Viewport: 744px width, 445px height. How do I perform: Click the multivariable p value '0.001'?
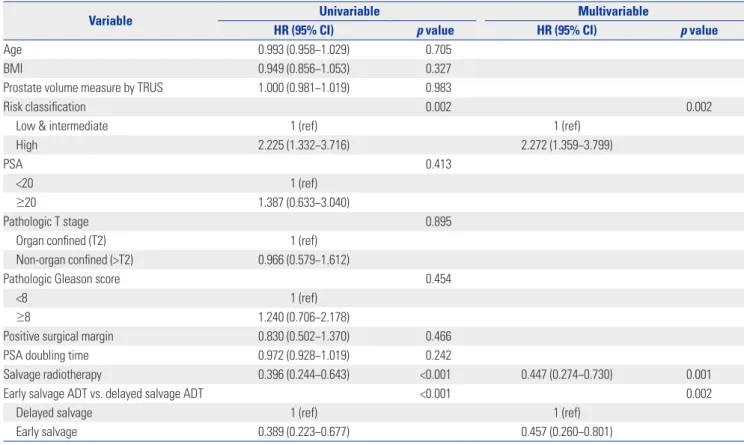699,374
